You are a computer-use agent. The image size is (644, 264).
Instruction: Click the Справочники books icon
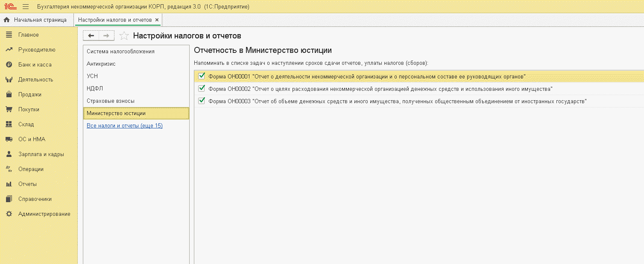[9, 199]
